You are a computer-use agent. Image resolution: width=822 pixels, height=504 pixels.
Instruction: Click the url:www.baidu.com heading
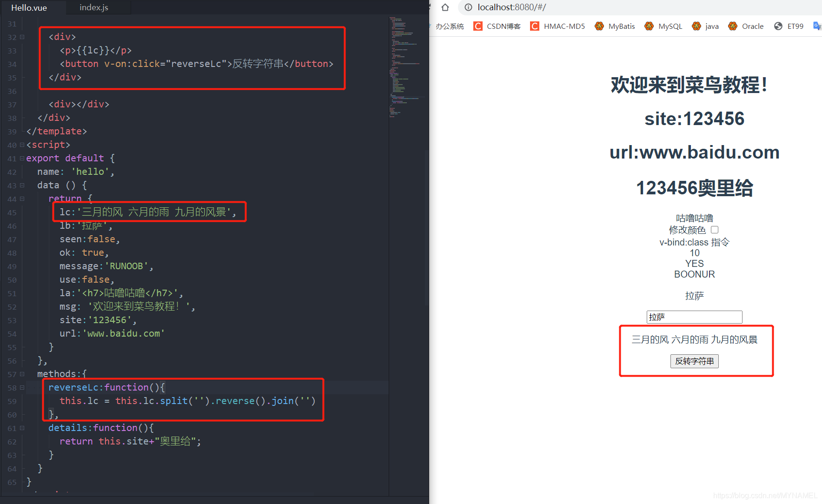[x=695, y=153]
